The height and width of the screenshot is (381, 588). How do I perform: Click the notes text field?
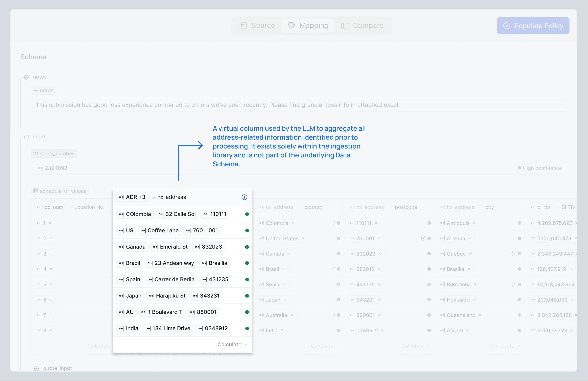coord(298,105)
